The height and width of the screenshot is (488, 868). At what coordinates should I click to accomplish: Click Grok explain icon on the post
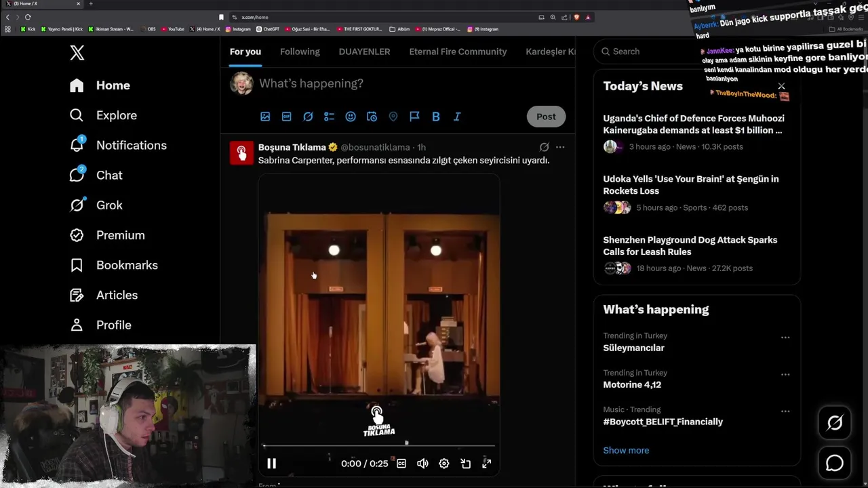(x=544, y=147)
